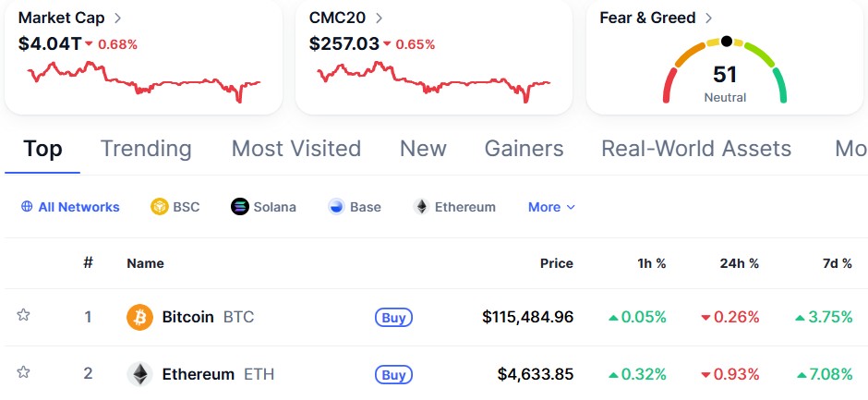Click the Bitcoin coin logo icon

pyautogui.click(x=139, y=318)
